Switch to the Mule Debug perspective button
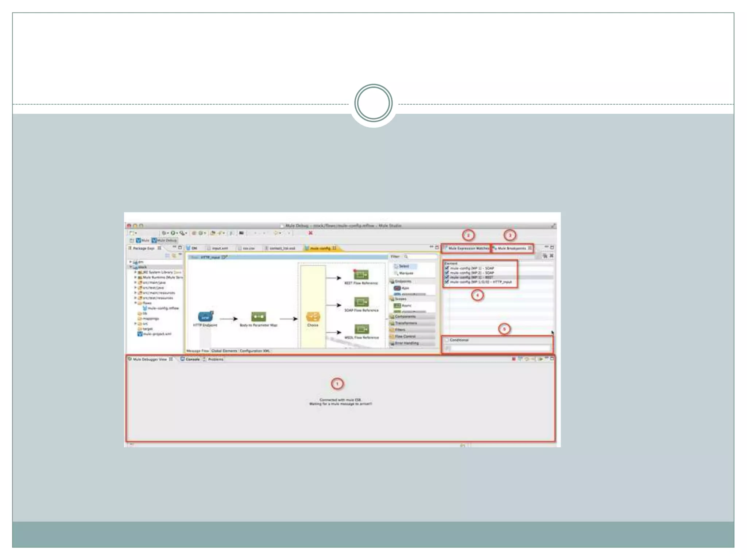Viewport: 747px width, 560px height. [165, 241]
